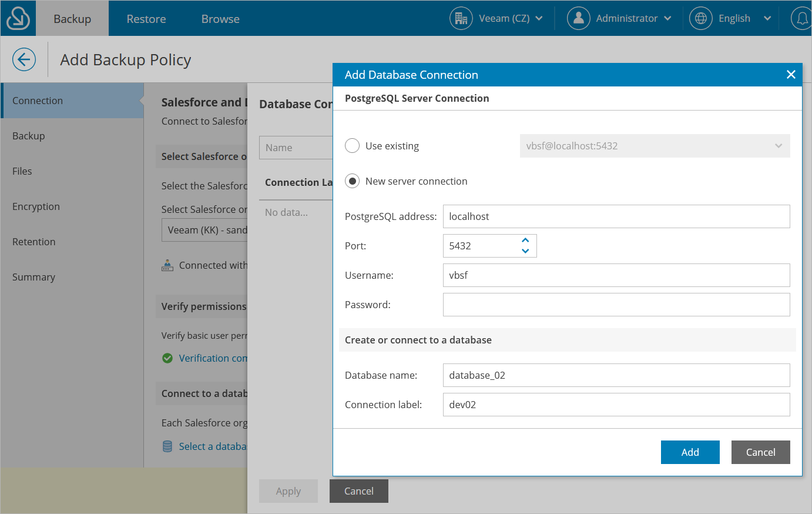The height and width of the screenshot is (514, 812).
Task: Open the Browse tab
Action: point(220,18)
